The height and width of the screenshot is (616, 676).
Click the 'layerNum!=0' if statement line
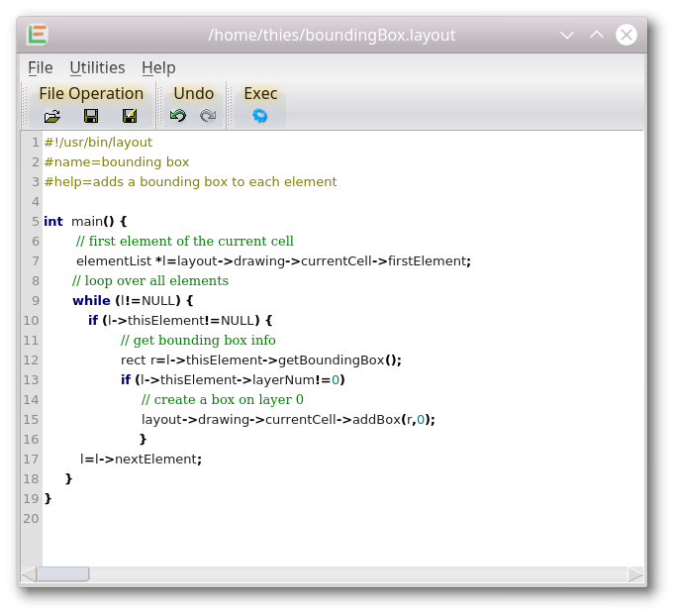(233, 380)
